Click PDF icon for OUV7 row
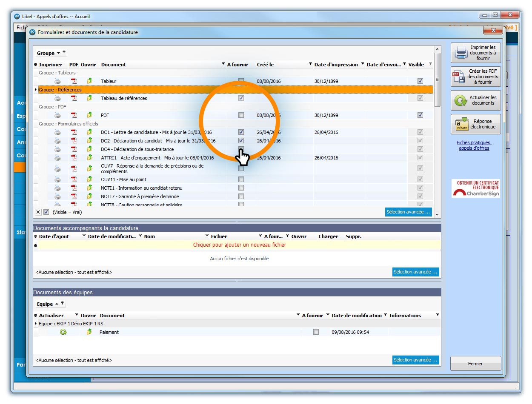 coord(74,168)
